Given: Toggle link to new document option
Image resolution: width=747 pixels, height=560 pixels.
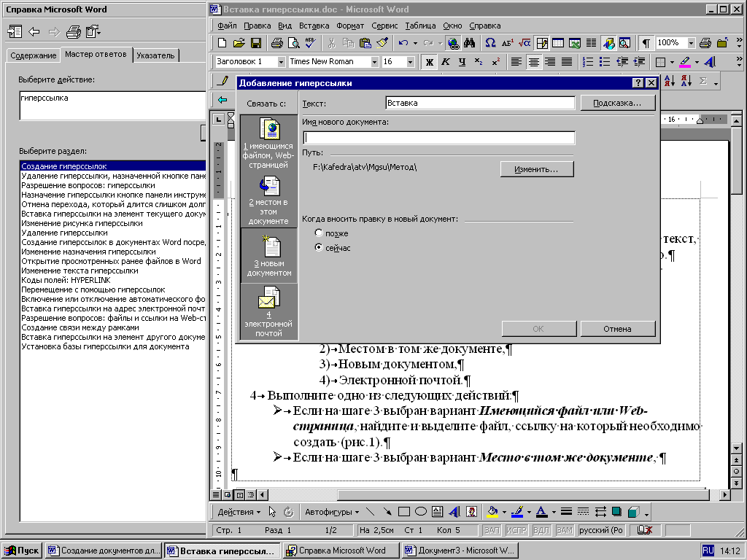Looking at the screenshot, I should click(268, 256).
